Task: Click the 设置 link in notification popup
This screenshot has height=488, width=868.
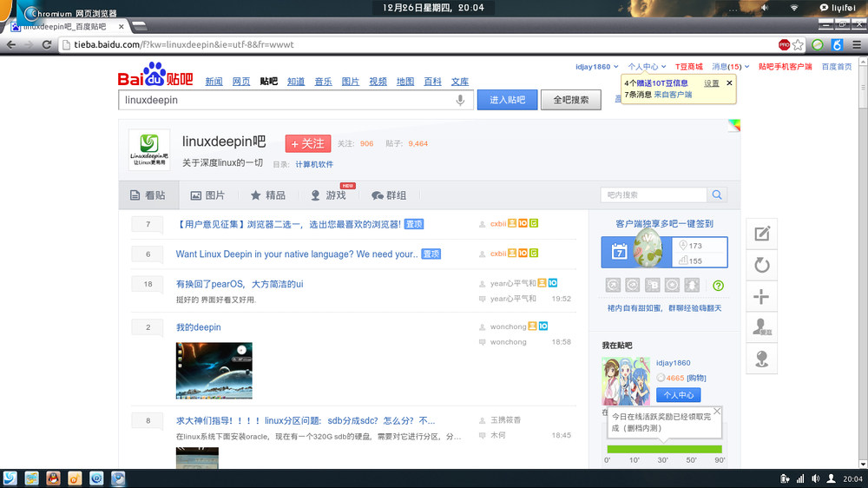Action: pyautogui.click(x=712, y=83)
